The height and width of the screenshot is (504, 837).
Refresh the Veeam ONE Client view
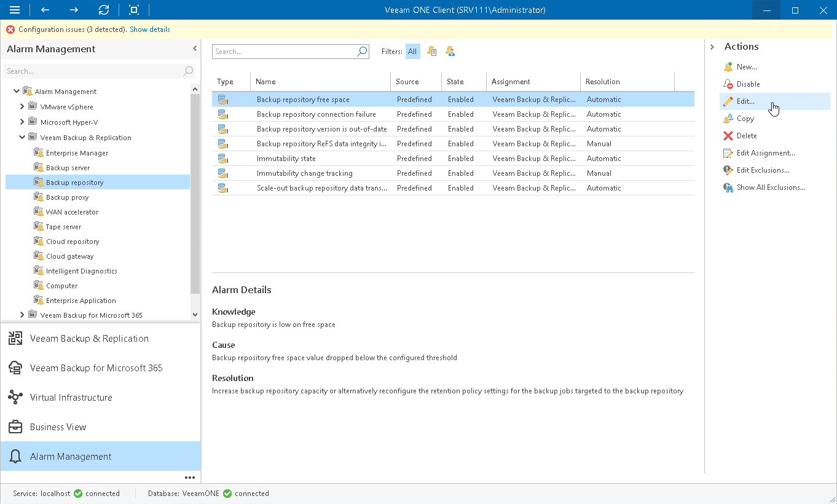(x=103, y=10)
